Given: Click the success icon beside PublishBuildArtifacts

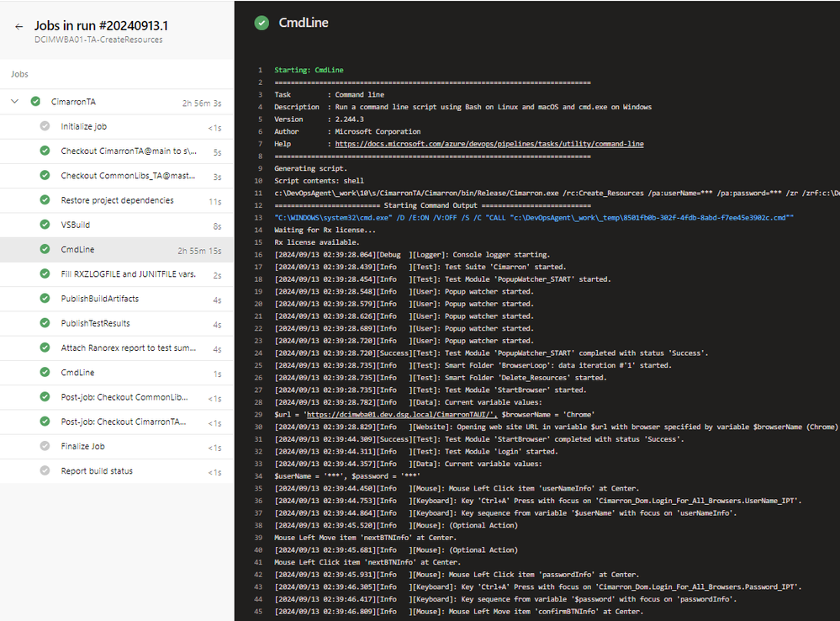Looking at the screenshot, I should pos(45,299).
